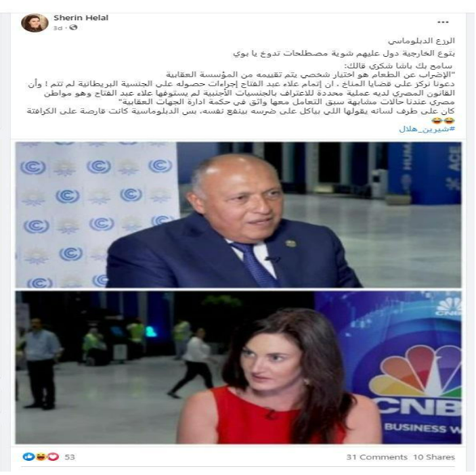The image size is (476, 475).
Task: Open Sherin Helal's profile picture
Action: click(35, 23)
